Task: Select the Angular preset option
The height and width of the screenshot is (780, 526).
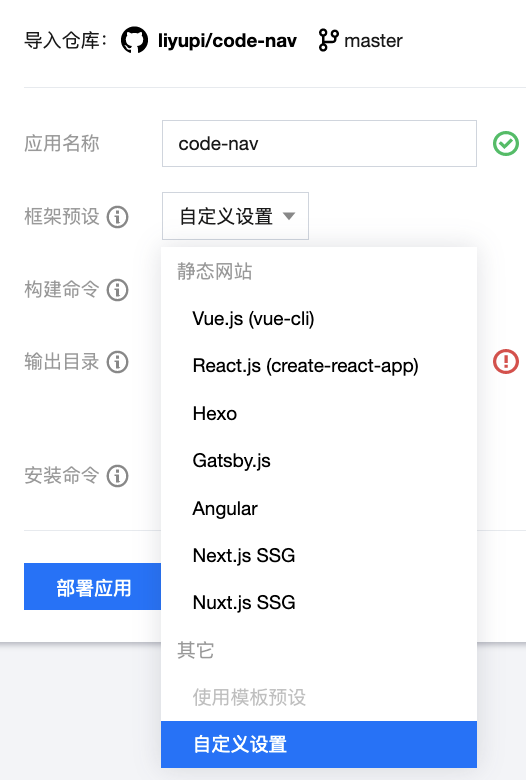Action: click(318, 508)
